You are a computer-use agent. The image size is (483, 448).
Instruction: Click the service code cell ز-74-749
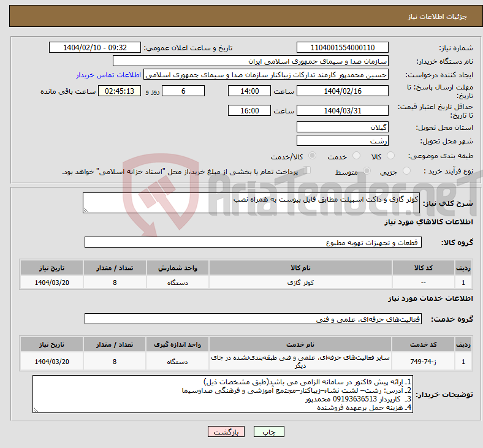coord(424,362)
